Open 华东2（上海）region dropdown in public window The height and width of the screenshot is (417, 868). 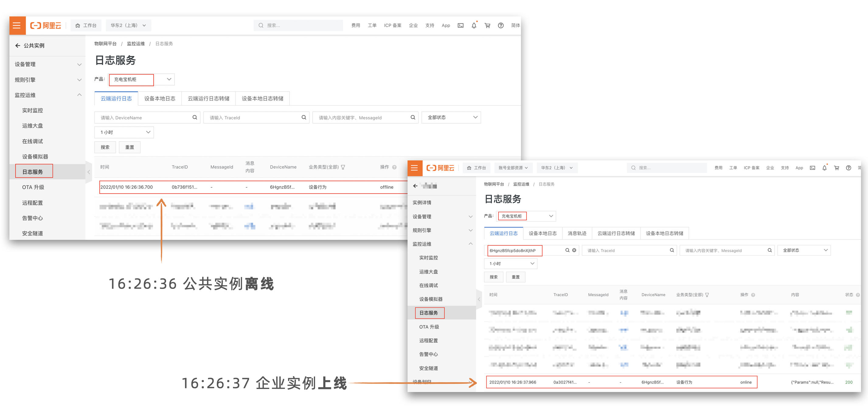click(x=128, y=25)
